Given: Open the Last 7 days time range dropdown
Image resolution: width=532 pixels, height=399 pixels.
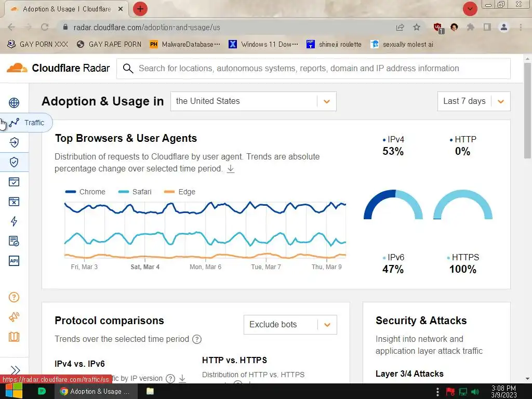Looking at the screenshot, I should [474, 101].
